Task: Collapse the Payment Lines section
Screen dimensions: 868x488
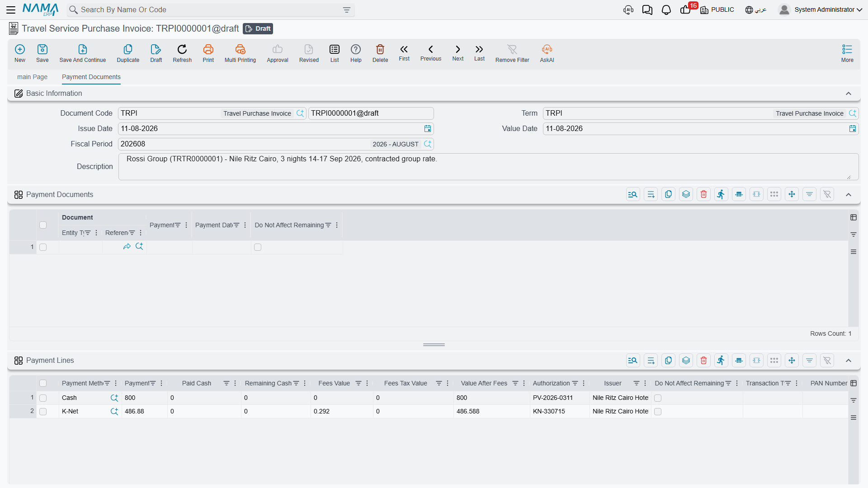Action: (849, 361)
